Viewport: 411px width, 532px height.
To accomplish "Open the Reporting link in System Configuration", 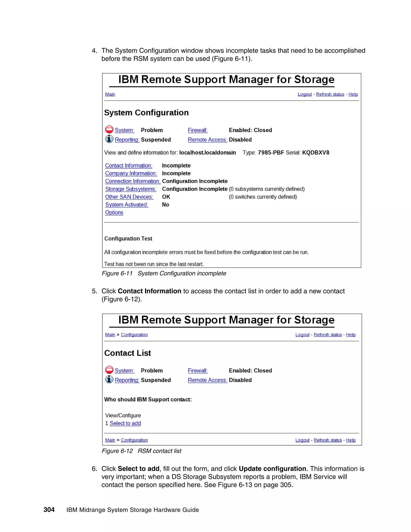I will click(127, 140).
